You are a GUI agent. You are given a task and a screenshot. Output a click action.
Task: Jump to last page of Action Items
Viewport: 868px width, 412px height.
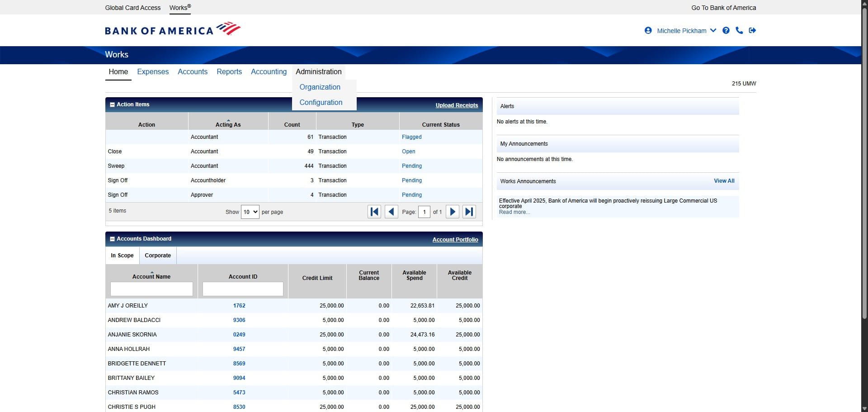469,212
